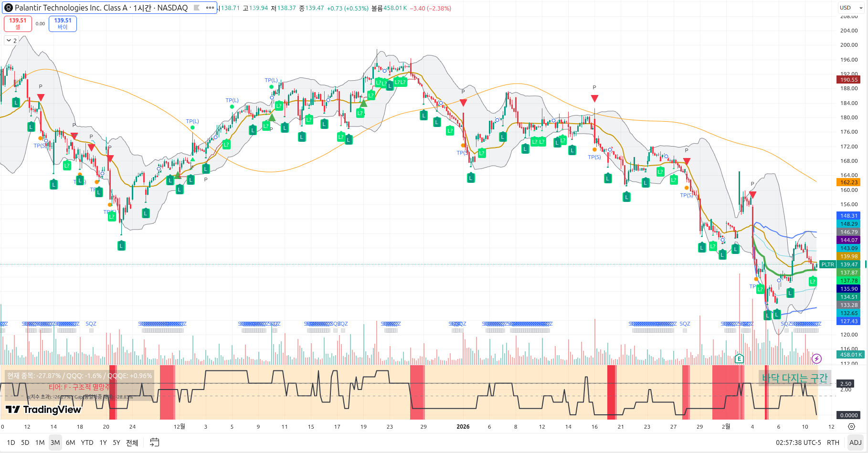868x453 pixels.
Task: Select the 3M date range
Action: point(55,442)
